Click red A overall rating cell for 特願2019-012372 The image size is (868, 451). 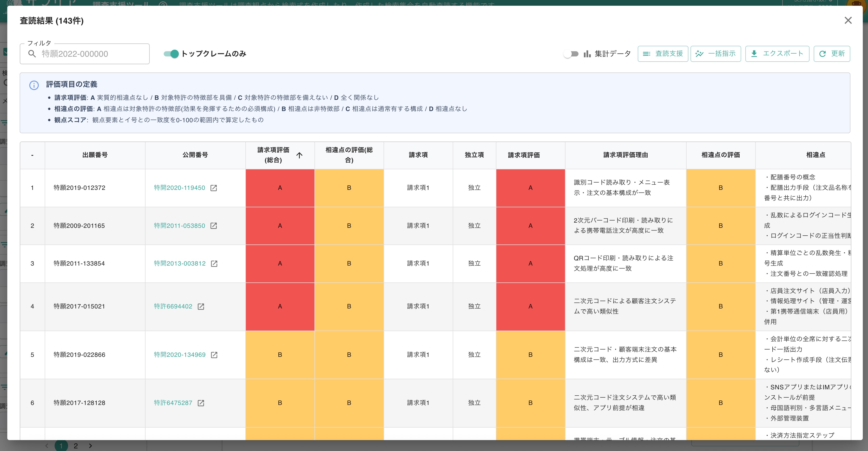click(280, 188)
